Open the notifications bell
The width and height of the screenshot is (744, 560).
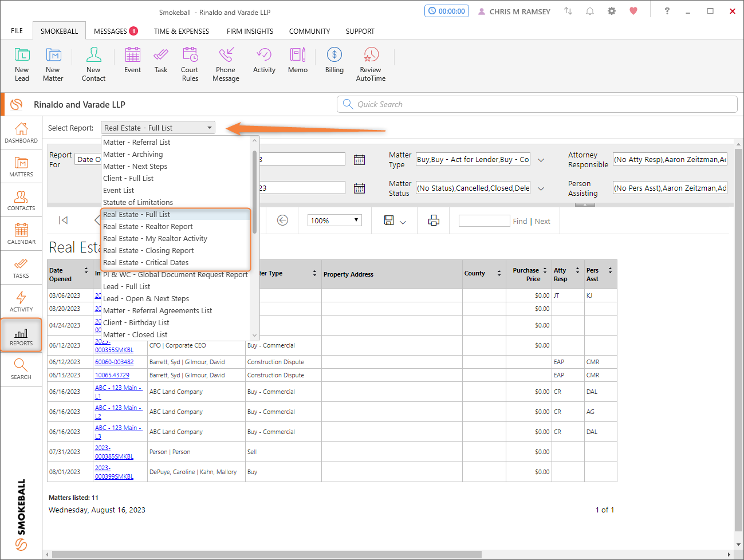(x=590, y=11)
